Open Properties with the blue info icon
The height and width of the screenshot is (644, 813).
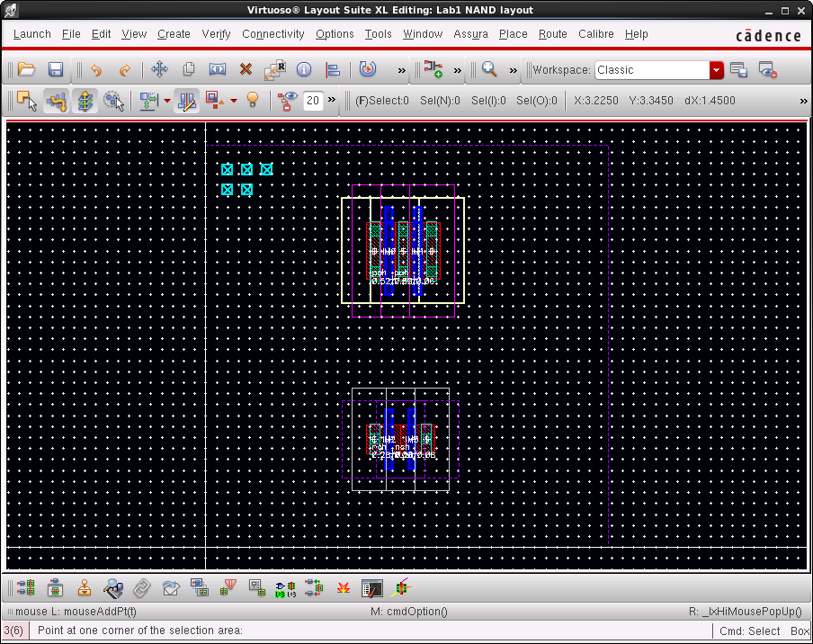click(304, 69)
